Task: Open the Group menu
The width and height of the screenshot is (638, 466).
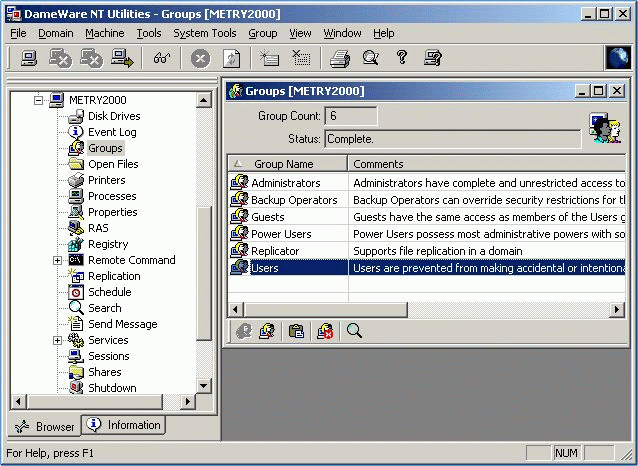Action: pos(263,33)
